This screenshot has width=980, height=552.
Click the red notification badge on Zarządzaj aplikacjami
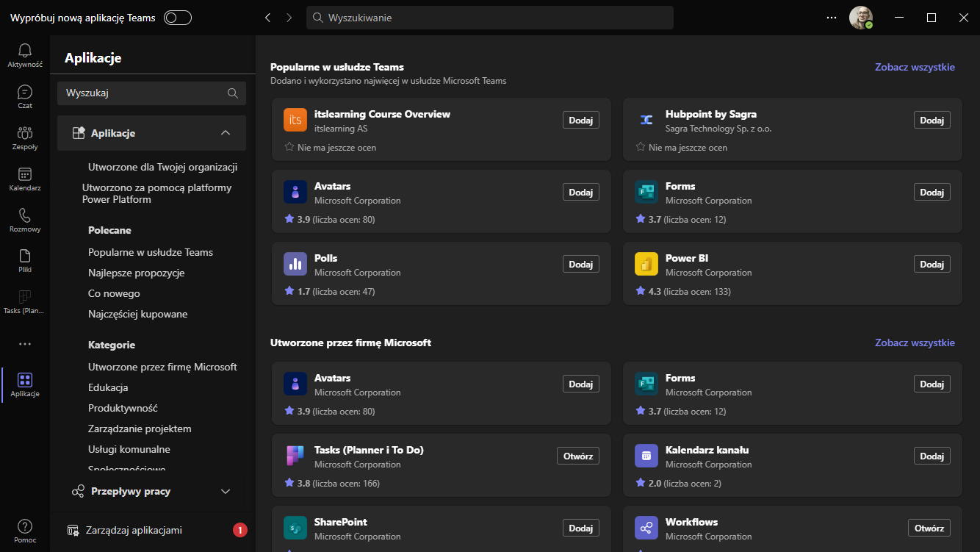coord(240,530)
